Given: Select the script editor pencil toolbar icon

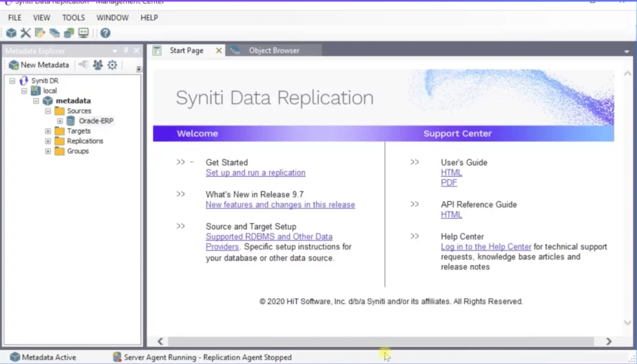Looking at the screenshot, I should click(x=40, y=33).
